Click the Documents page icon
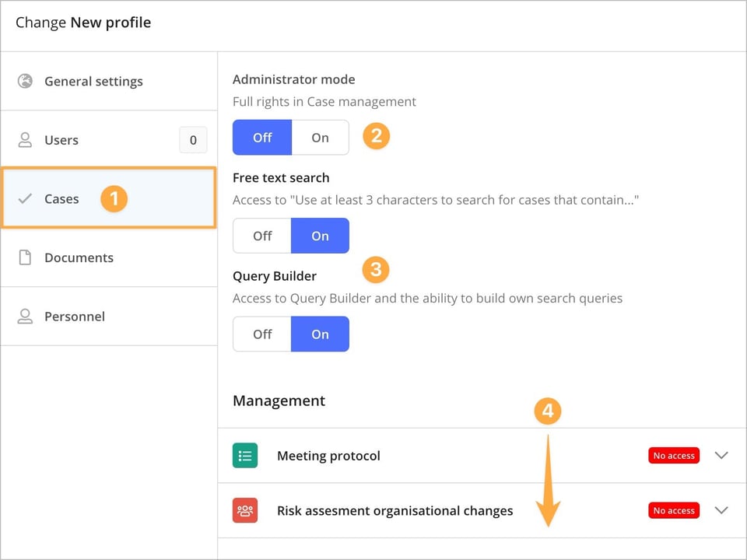Viewport: 747px width, 560px height. [25, 257]
